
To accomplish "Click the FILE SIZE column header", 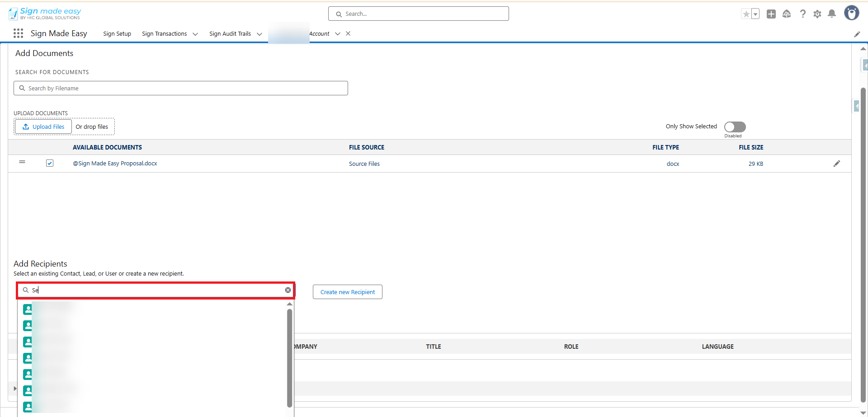I will [751, 147].
